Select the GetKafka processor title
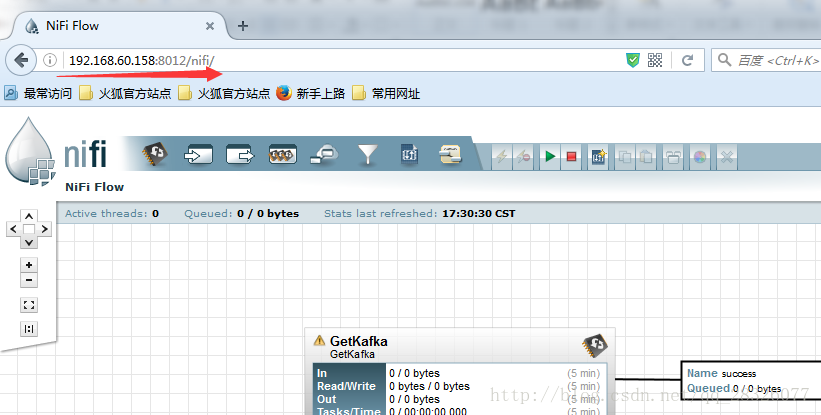 (x=359, y=341)
